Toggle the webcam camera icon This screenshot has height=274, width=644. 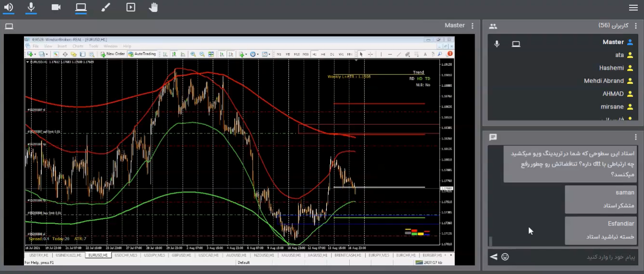click(56, 7)
